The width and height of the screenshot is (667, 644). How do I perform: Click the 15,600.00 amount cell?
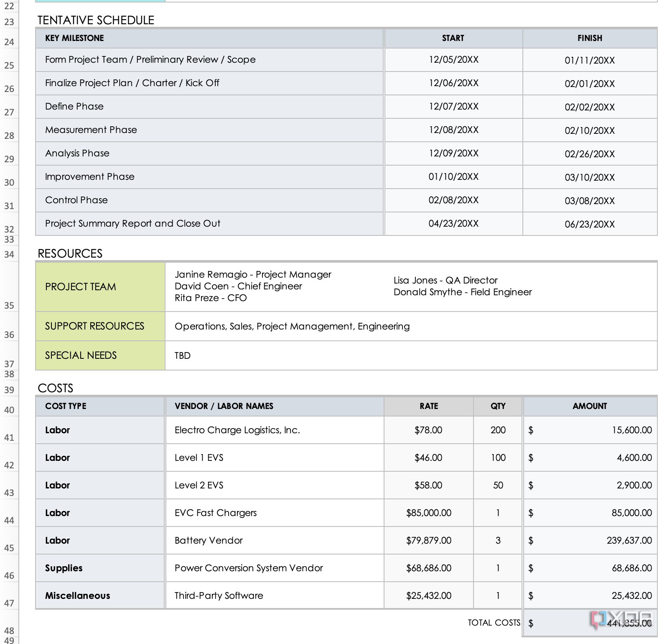[590, 430]
